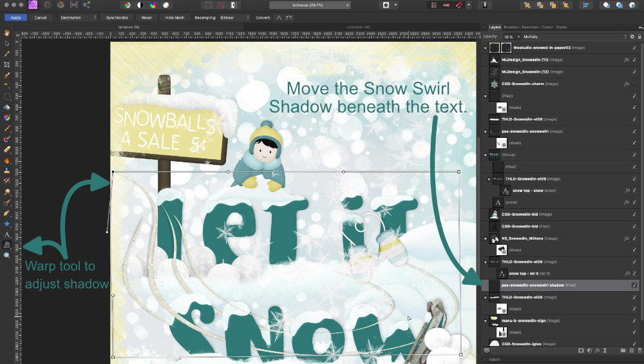
Task: Switch to the Brushes tab
Action: tap(511, 27)
